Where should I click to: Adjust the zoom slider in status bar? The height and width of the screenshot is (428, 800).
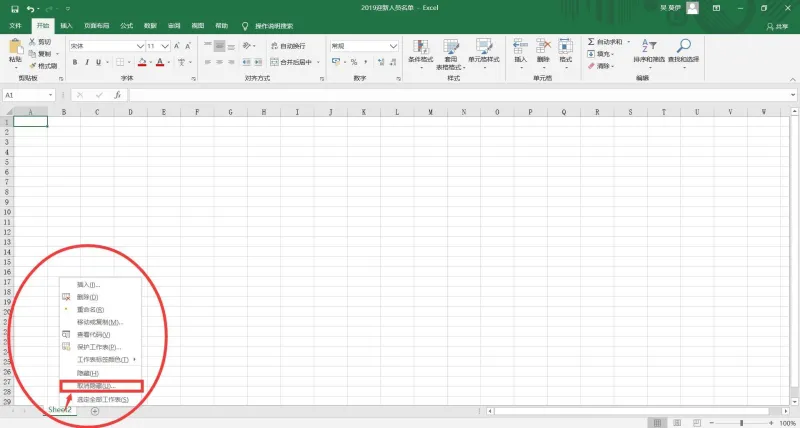(x=741, y=423)
